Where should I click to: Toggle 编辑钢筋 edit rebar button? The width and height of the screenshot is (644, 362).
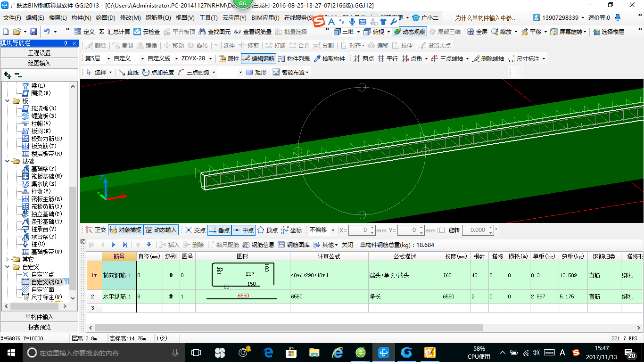point(258,58)
